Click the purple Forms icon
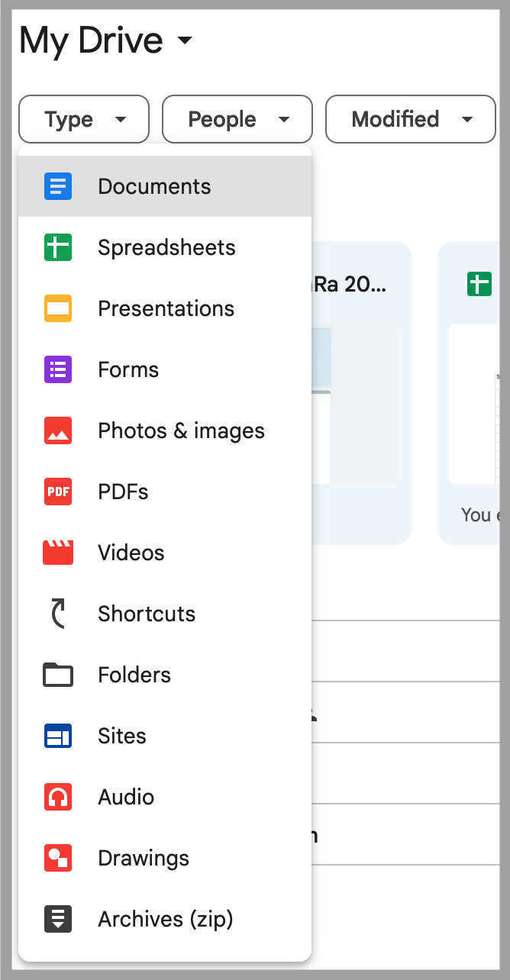510x980 pixels. click(58, 369)
